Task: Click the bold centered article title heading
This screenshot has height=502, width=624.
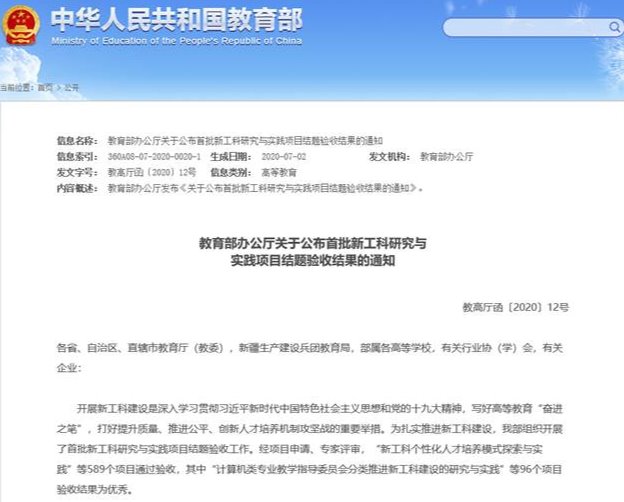Action: (x=312, y=252)
